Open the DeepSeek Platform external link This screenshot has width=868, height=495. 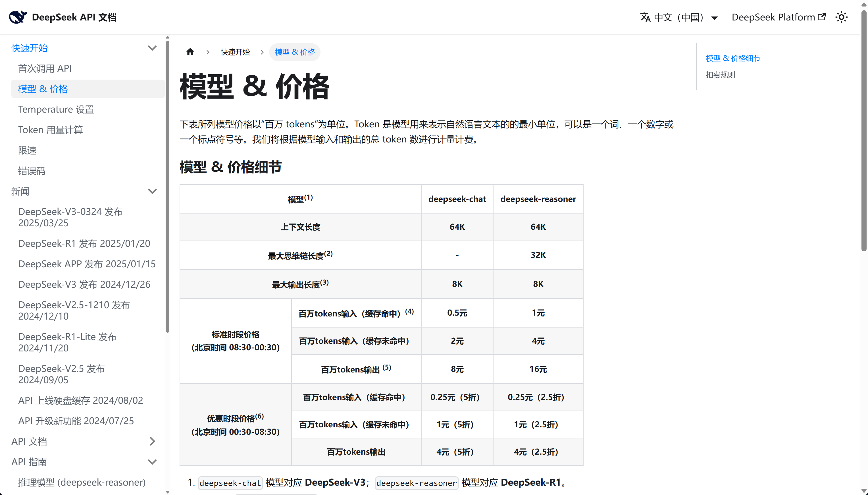[778, 17]
